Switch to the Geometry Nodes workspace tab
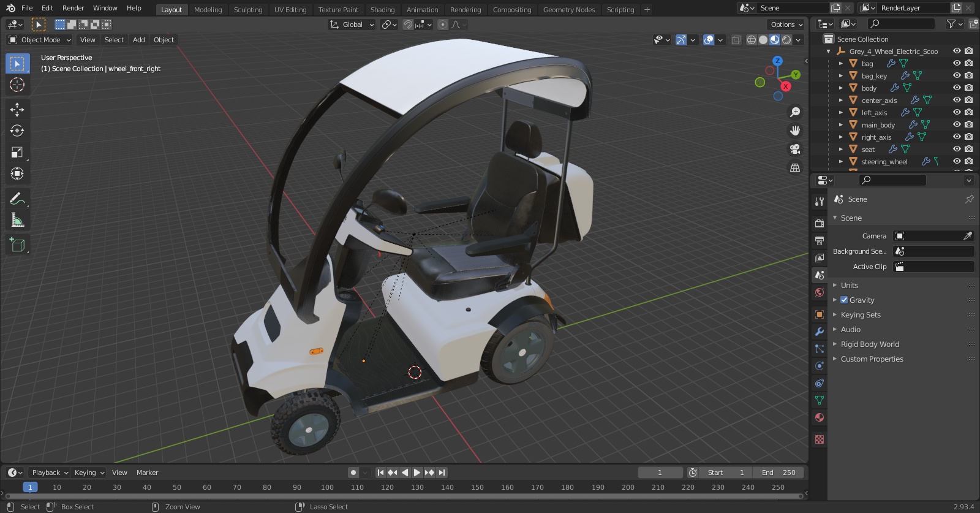Viewport: 980px width, 513px height. 569,10
